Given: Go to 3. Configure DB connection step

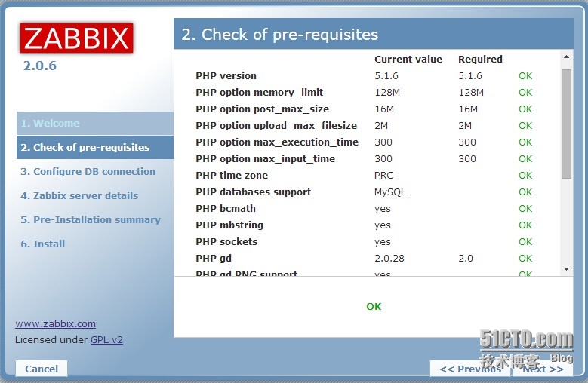Looking at the screenshot, I should pos(88,171).
